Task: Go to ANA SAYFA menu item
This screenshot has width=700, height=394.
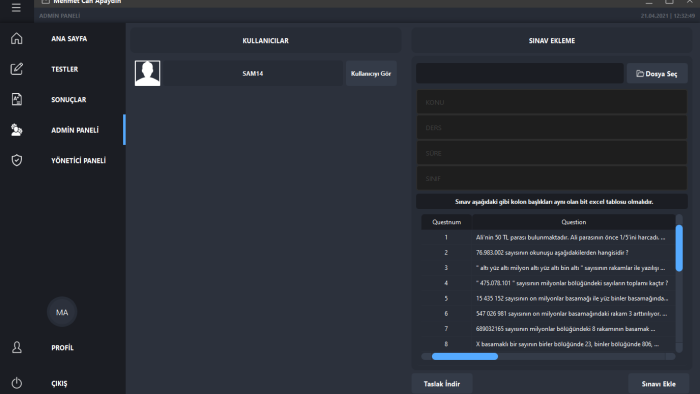Action: click(x=69, y=39)
